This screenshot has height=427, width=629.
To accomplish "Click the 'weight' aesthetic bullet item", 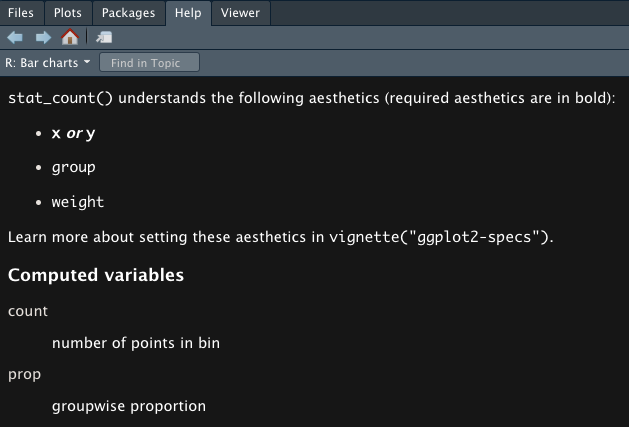I will tap(78, 202).
